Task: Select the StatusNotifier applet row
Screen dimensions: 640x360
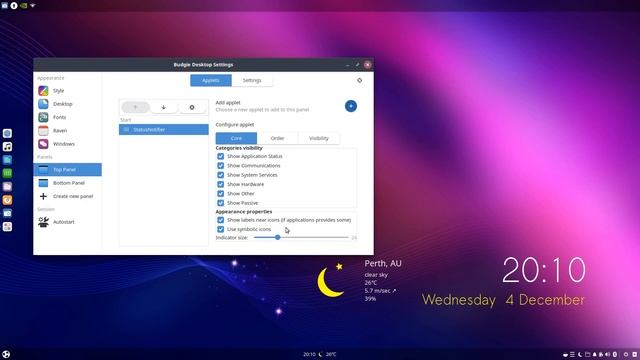Action: click(164, 129)
